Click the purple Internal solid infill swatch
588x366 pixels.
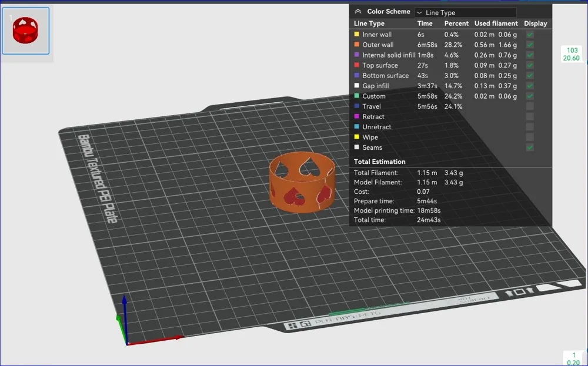pos(357,55)
